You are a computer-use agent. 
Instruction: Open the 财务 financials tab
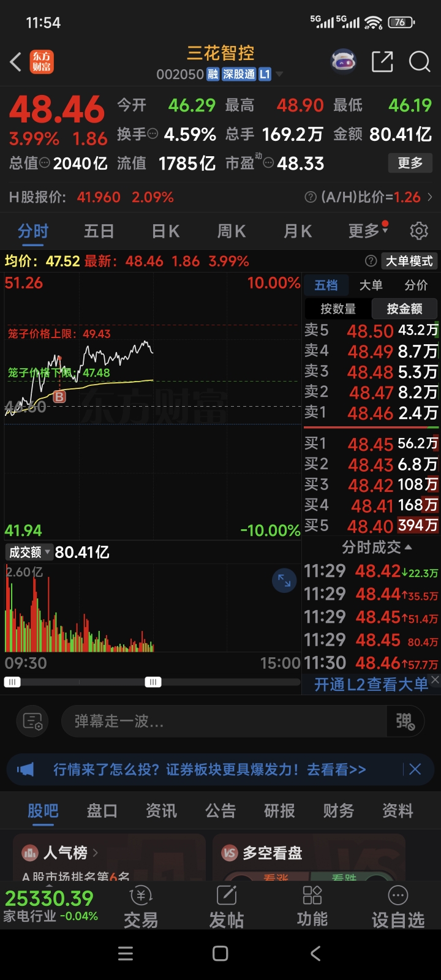tap(339, 810)
